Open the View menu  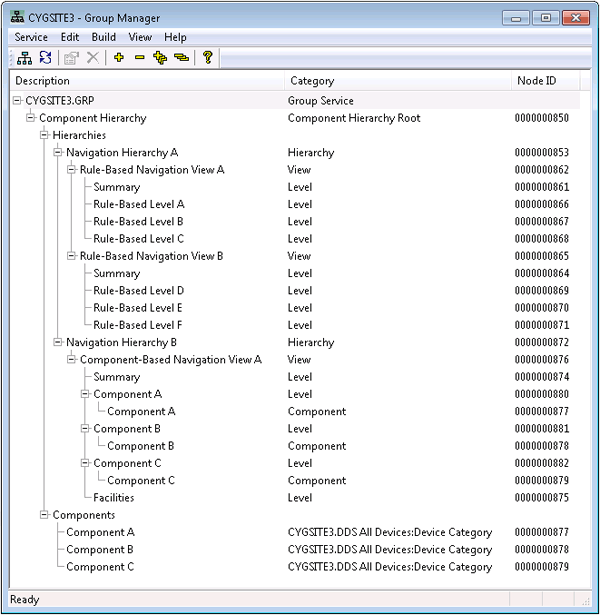(140, 37)
